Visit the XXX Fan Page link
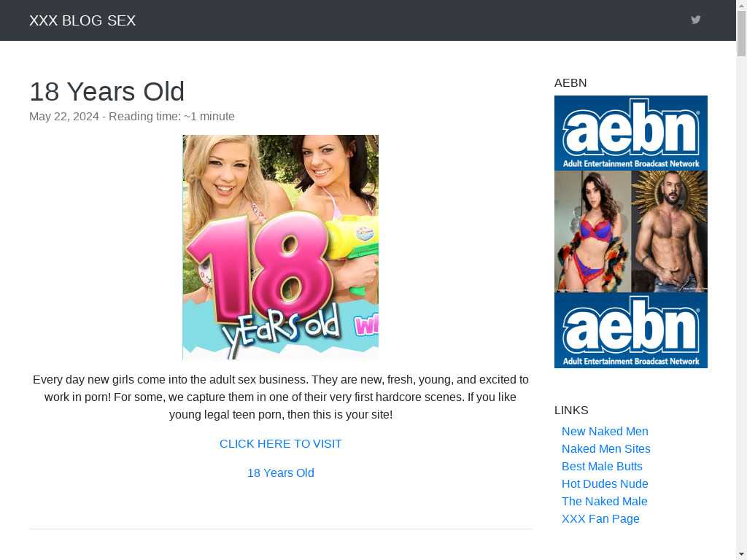This screenshot has width=747, height=560. coord(601,519)
